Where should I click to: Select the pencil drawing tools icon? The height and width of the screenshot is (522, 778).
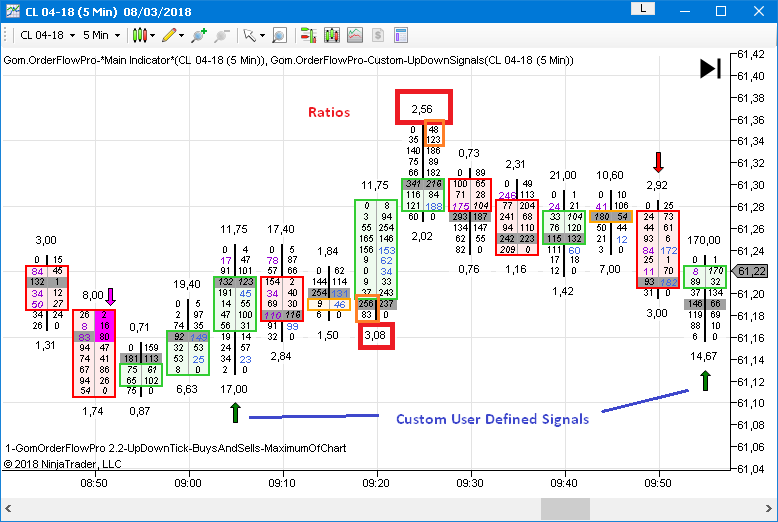pyautogui.click(x=169, y=35)
